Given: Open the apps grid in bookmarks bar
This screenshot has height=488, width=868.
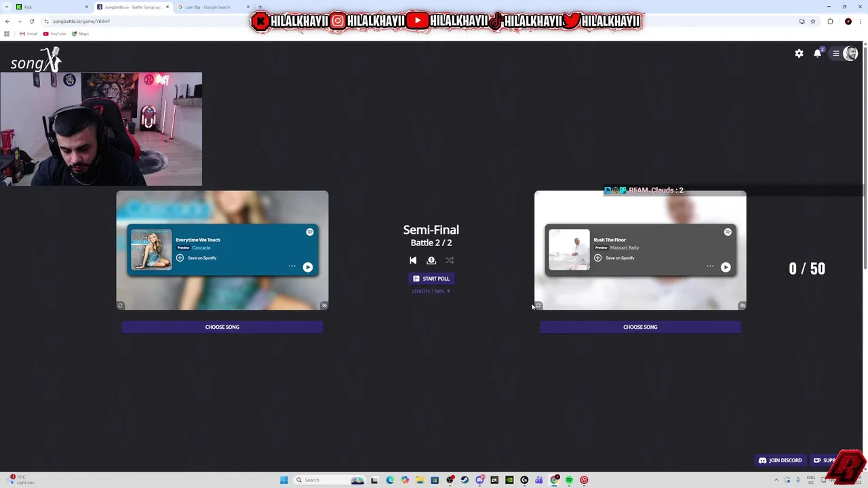Looking at the screenshot, I should click(x=7, y=34).
